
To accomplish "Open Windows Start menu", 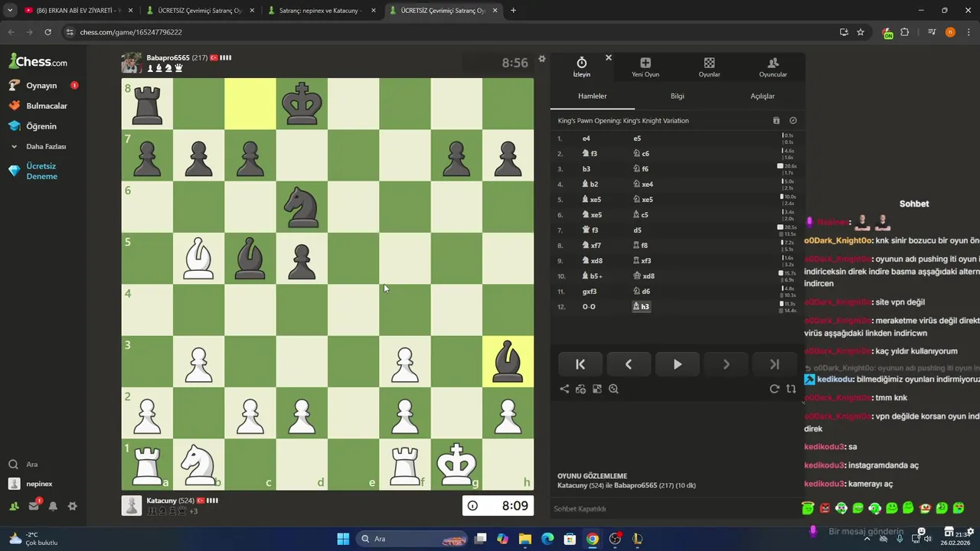I will [x=343, y=539].
